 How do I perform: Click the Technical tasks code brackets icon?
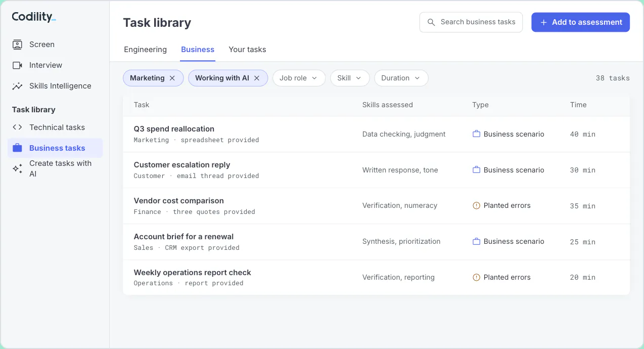coord(17,127)
